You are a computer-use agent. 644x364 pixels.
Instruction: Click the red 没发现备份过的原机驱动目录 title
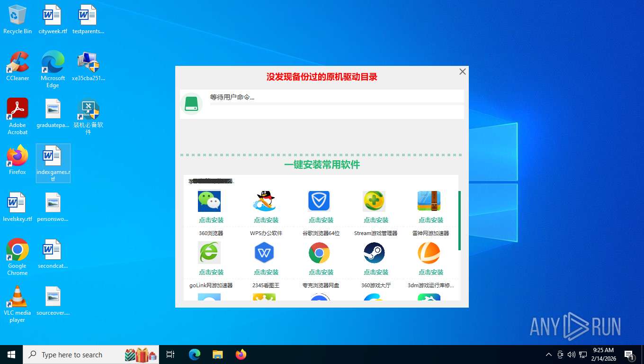pos(322,77)
